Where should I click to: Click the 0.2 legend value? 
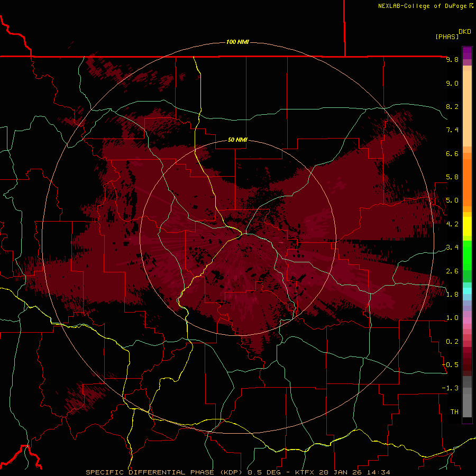click(452, 342)
